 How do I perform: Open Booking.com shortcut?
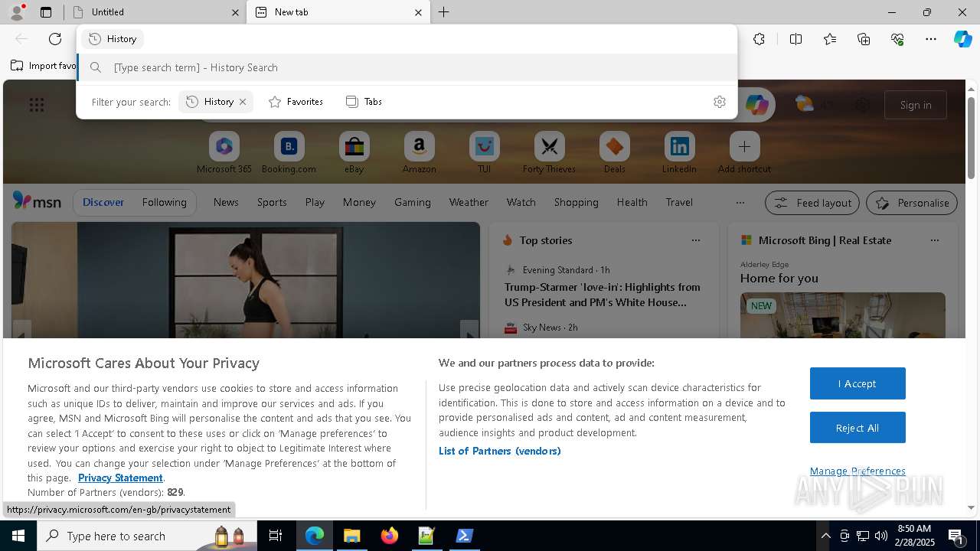[x=289, y=153]
